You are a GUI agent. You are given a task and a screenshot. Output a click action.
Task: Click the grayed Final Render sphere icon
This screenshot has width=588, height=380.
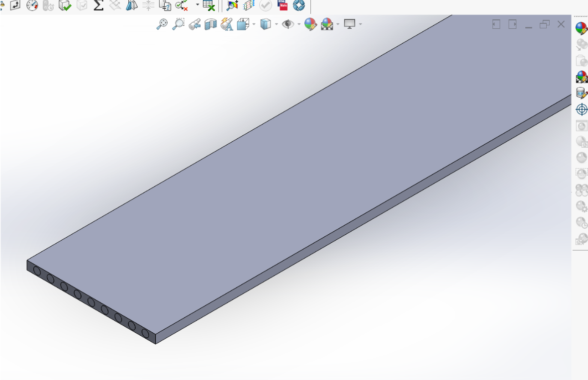pyautogui.click(x=582, y=158)
